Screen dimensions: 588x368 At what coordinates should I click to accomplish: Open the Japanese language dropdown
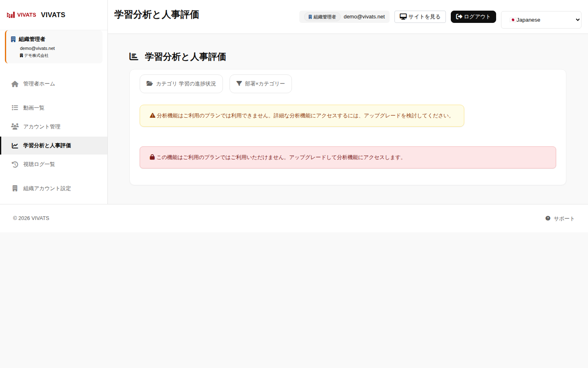click(x=541, y=20)
